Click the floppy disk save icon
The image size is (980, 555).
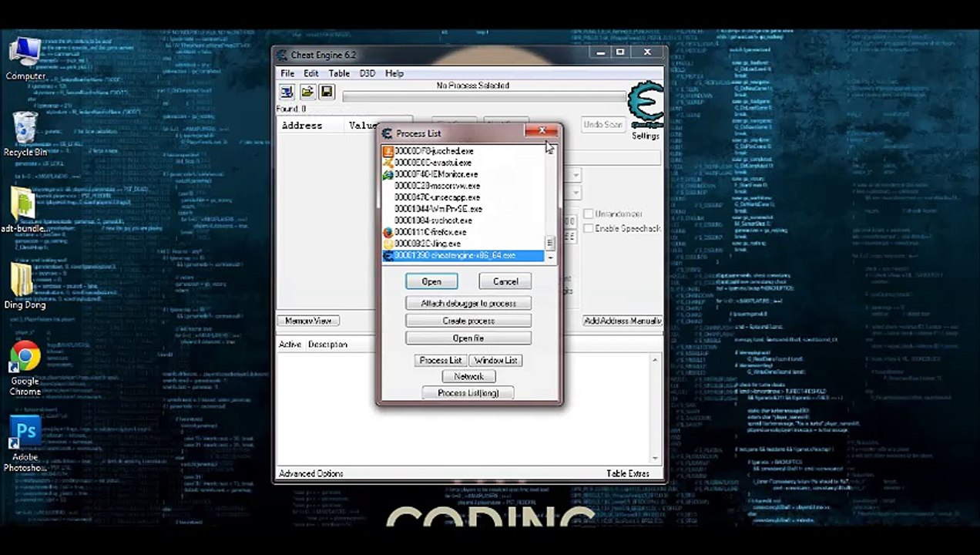point(327,92)
